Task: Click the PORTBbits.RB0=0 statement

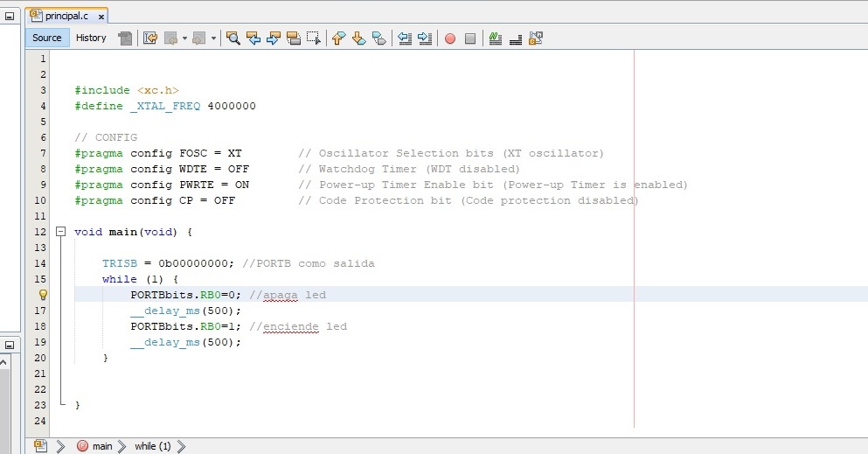Action: pyautogui.click(x=186, y=295)
